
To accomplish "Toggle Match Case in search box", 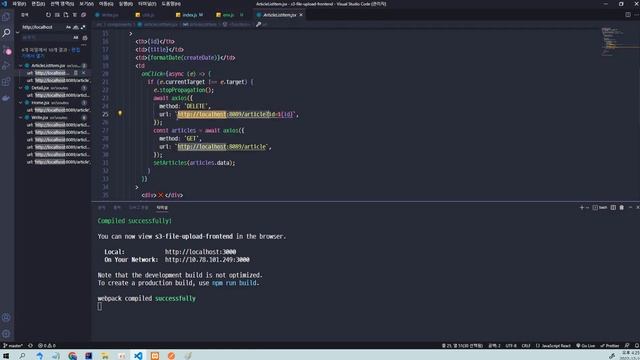I will coord(68,27).
